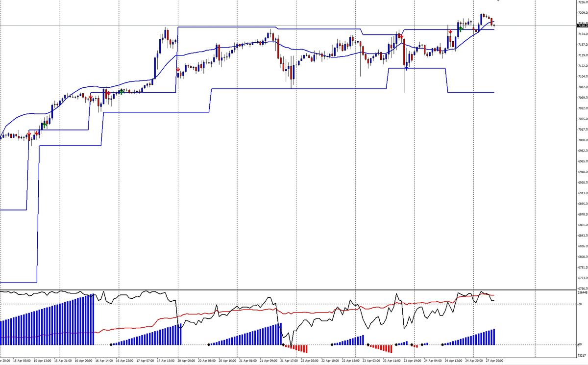The image size is (588, 365).
Task: Click the -20 level label on indicator scale
Action: pos(581,304)
